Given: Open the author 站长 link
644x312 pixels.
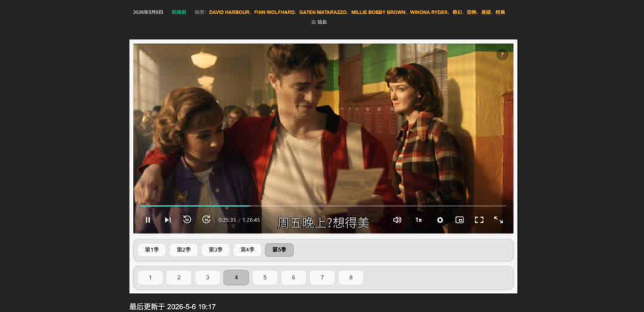Looking at the screenshot, I should tap(322, 22).
